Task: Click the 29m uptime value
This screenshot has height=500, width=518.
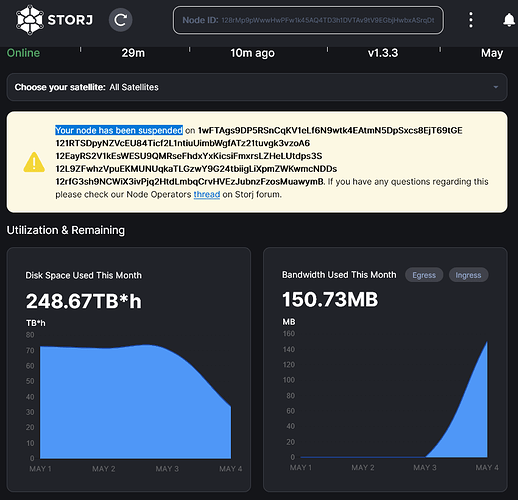Action: click(133, 53)
